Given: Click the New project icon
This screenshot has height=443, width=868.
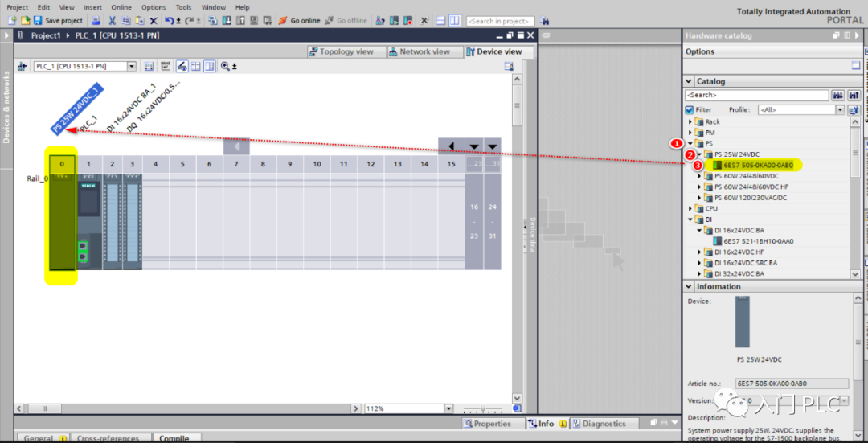Looking at the screenshot, I should click(x=12, y=20).
